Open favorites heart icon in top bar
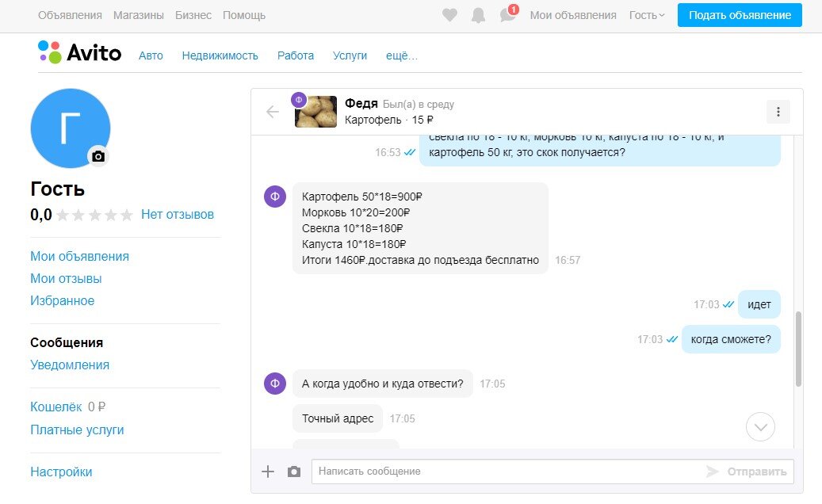This screenshot has width=822, height=504. (x=449, y=15)
